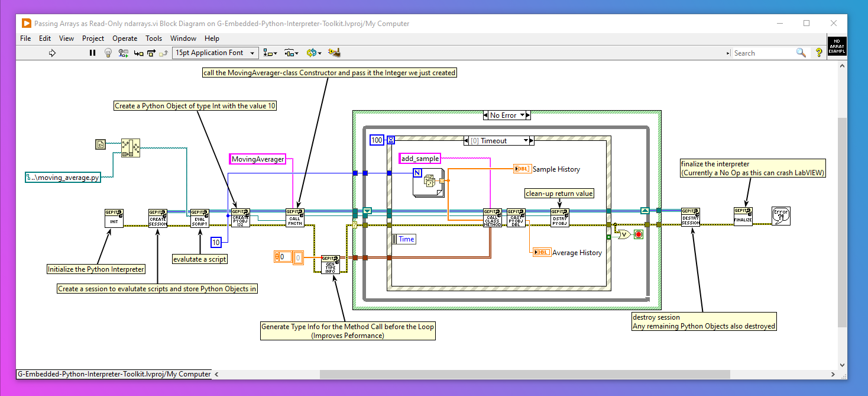Click the Step Out toolbar button
This screenshot has width=868, height=396.
click(163, 53)
